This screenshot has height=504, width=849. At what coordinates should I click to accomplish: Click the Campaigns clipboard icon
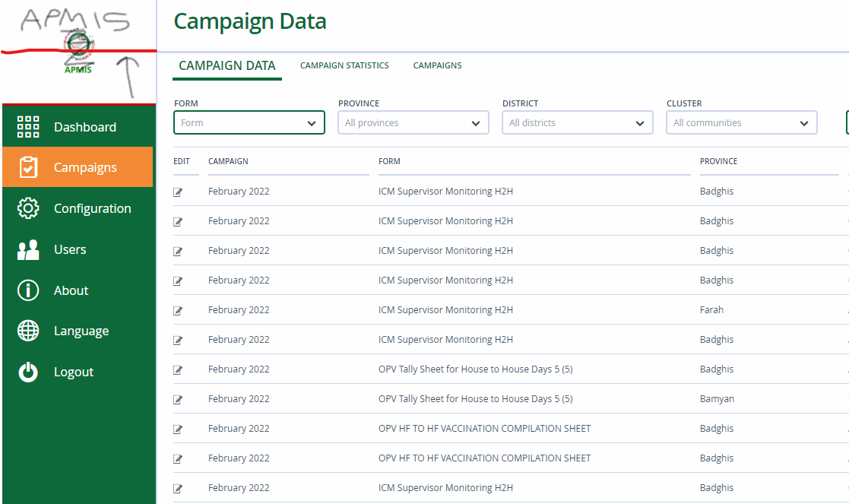click(27, 166)
